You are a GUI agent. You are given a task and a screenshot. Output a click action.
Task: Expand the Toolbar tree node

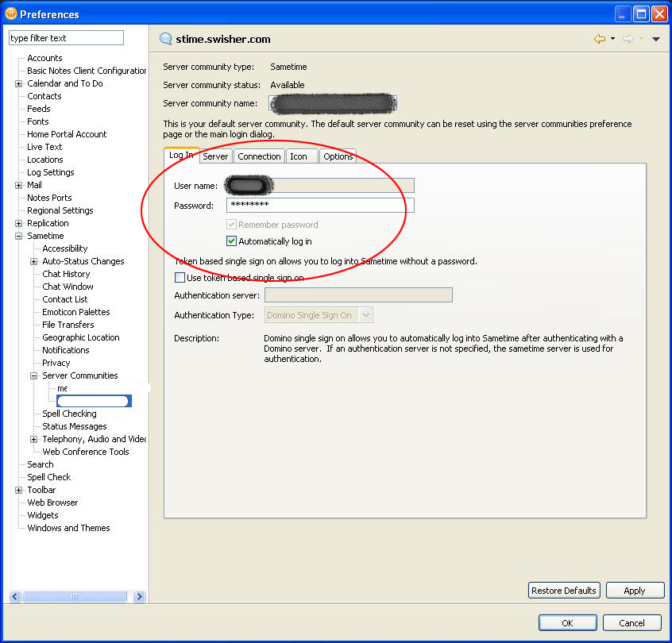[x=18, y=490]
